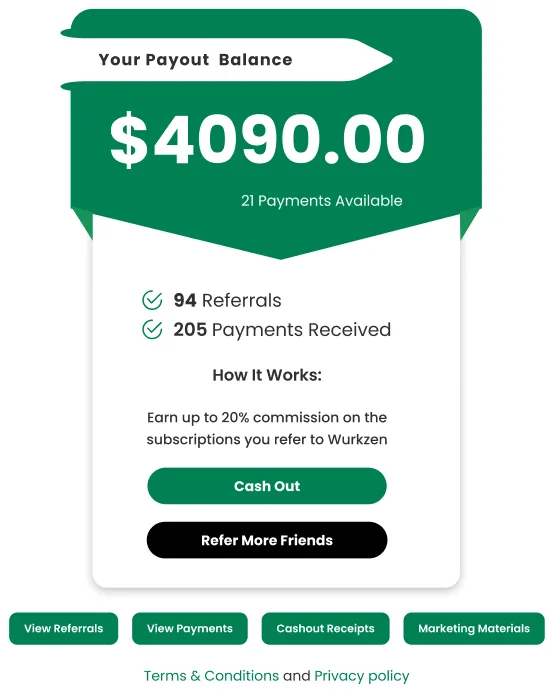Screen dimensions: 553x695
Task: Follow the Privacy policy link
Action: [x=362, y=676]
